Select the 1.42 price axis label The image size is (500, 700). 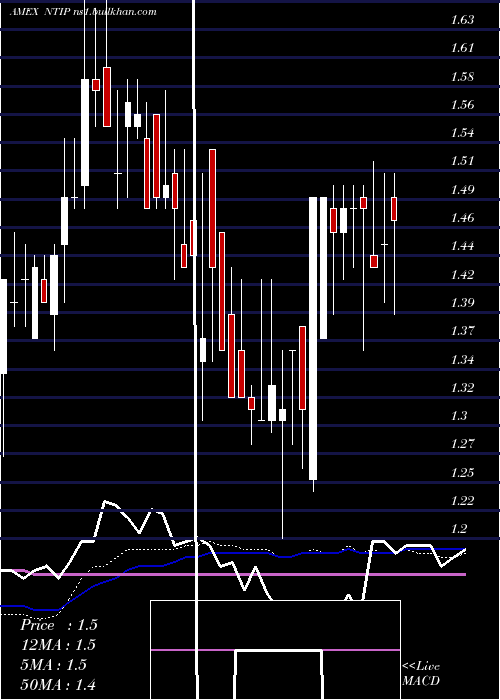[x=462, y=274]
